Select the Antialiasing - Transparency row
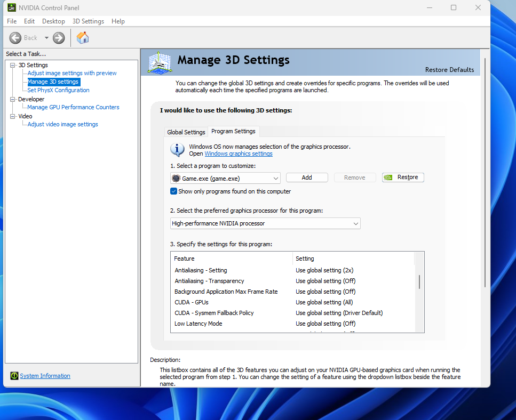This screenshot has width=516, height=420. coord(293,281)
